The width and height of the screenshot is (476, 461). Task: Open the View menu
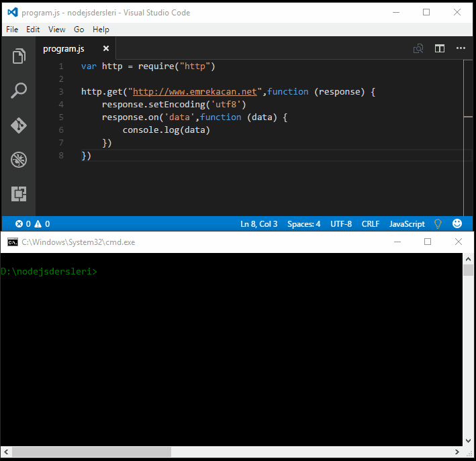57,30
